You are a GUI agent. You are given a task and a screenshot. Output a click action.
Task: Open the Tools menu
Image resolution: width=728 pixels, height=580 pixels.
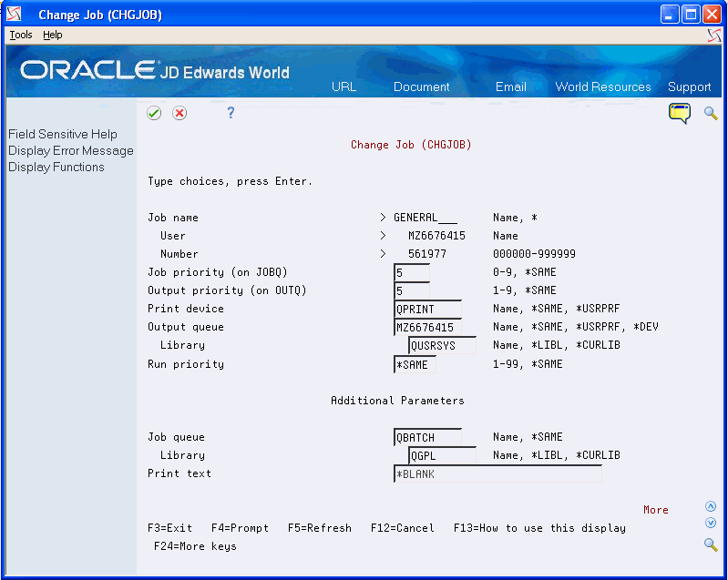coord(21,35)
